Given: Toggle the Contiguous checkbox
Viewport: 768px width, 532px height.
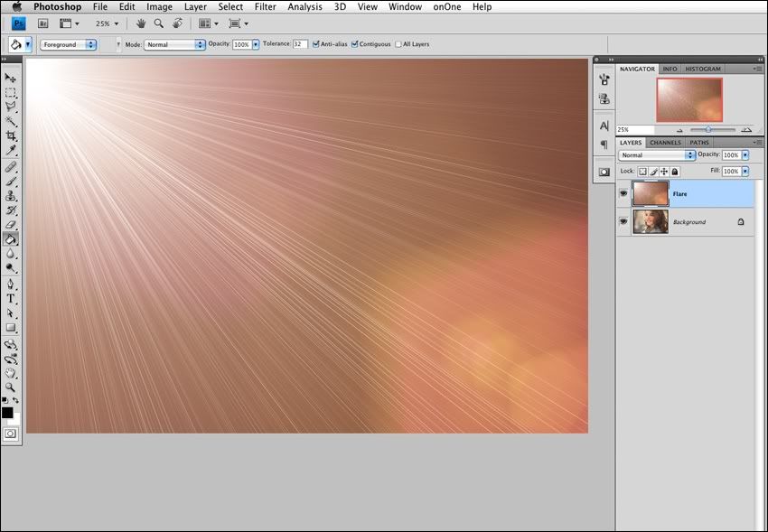Looking at the screenshot, I should (354, 44).
